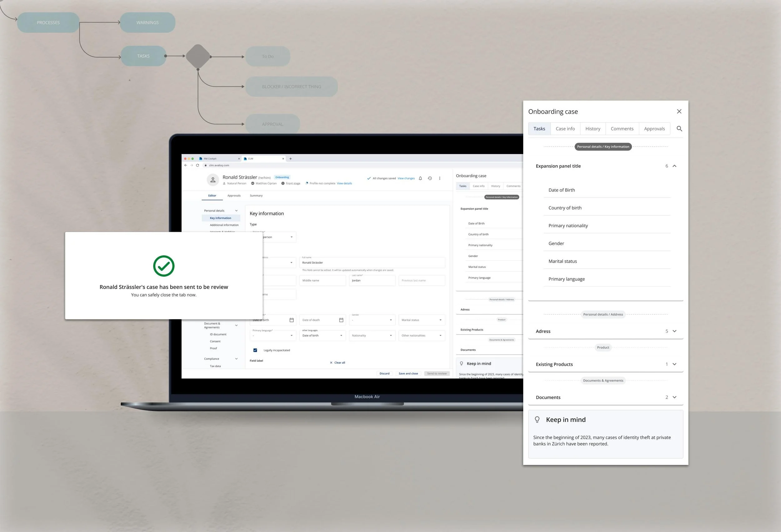The width and height of the screenshot is (781, 532).
Task: Click the browser back arrow
Action: click(x=186, y=165)
